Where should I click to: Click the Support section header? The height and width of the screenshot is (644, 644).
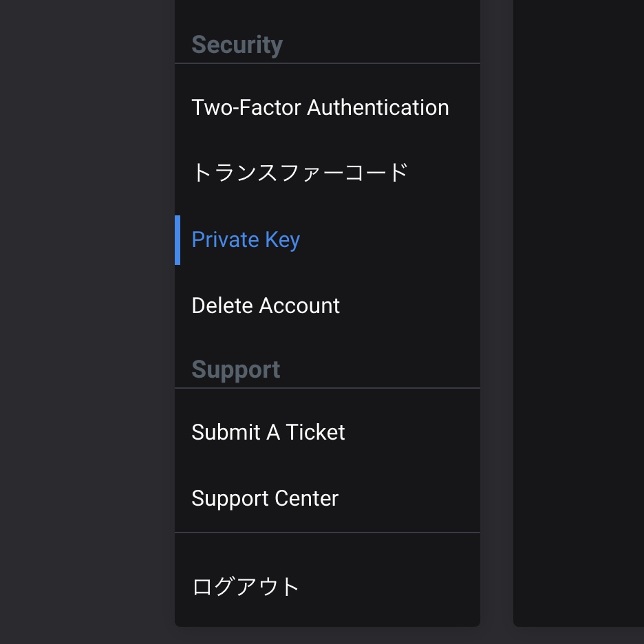point(236,369)
